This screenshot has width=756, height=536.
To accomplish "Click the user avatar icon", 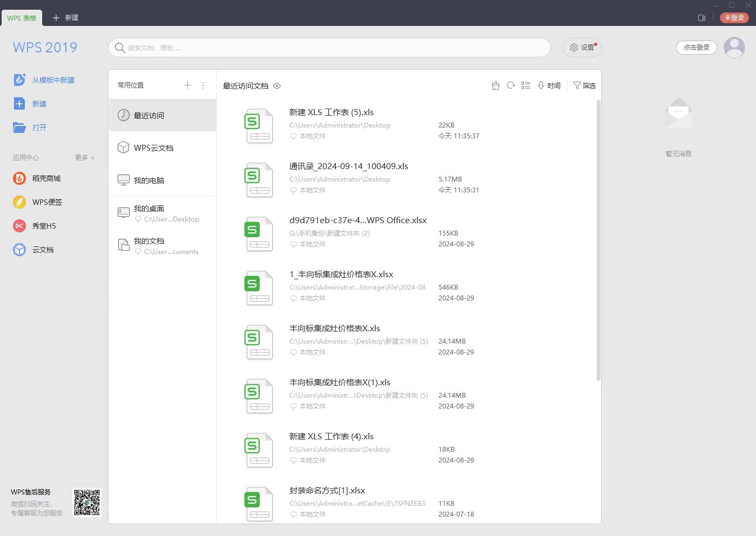I will coord(734,48).
